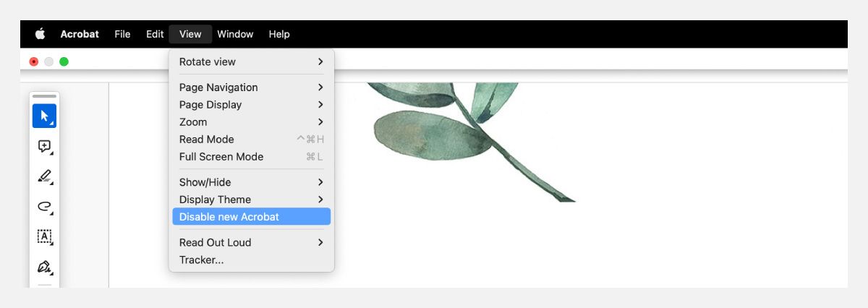Choose the Fill & Sign pen tool
The width and height of the screenshot is (868, 308).
[44, 267]
